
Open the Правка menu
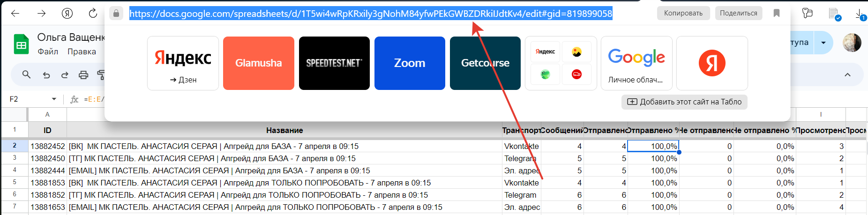(x=82, y=52)
